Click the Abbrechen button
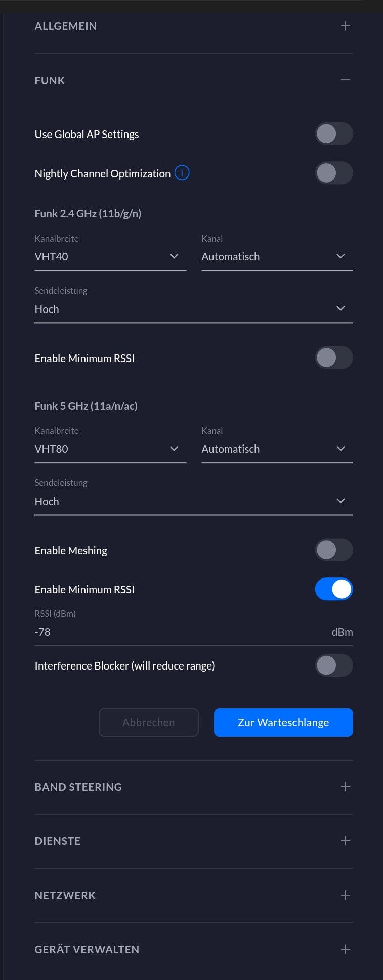The width and height of the screenshot is (383, 980). (148, 722)
